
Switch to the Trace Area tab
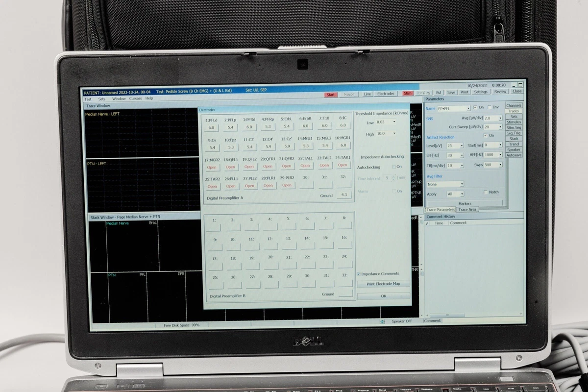pyautogui.click(x=467, y=209)
